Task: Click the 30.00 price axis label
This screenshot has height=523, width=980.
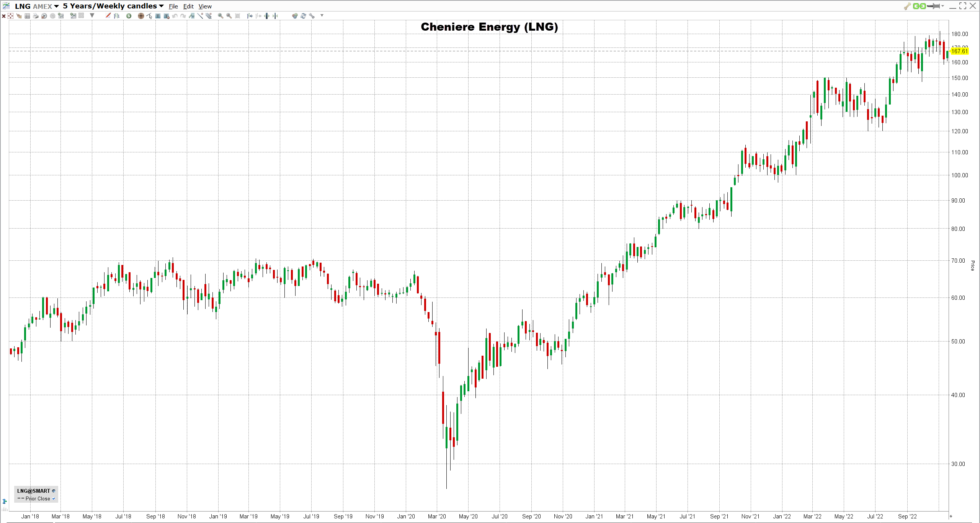Action: click(x=958, y=464)
